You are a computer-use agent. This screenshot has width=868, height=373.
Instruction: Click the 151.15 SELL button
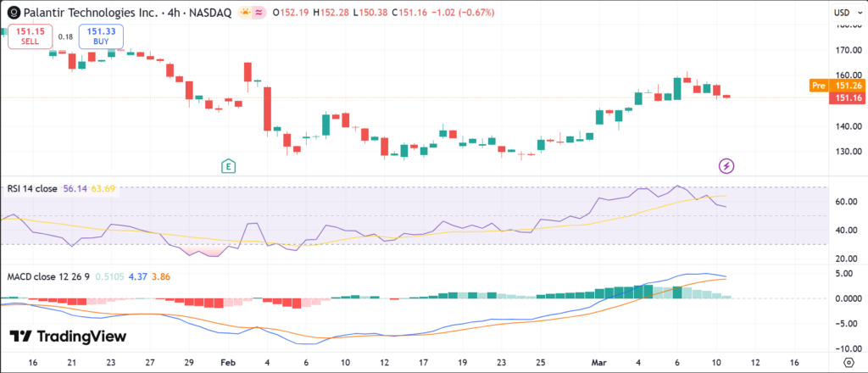click(x=31, y=36)
